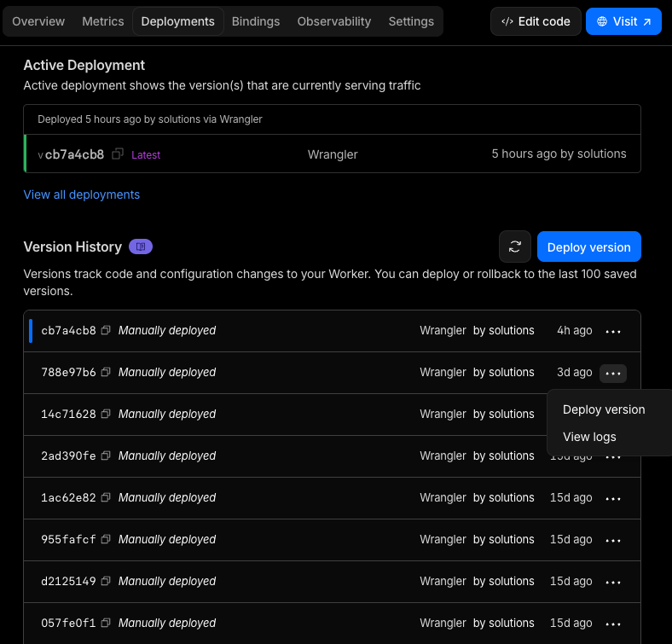Copy version ID 788e97b6
This screenshot has height=644, width=672.
tap(106, 372)
